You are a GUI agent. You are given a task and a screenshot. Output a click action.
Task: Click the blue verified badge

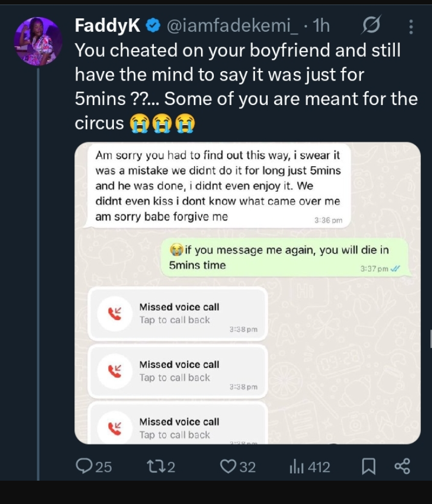pos(154,26)
